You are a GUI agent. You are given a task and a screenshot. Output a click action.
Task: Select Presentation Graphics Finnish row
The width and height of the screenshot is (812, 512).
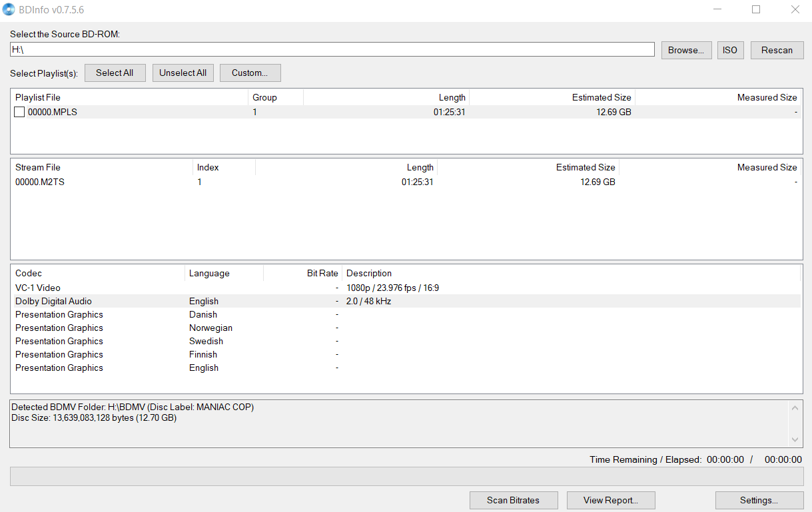tap(406, 354)
